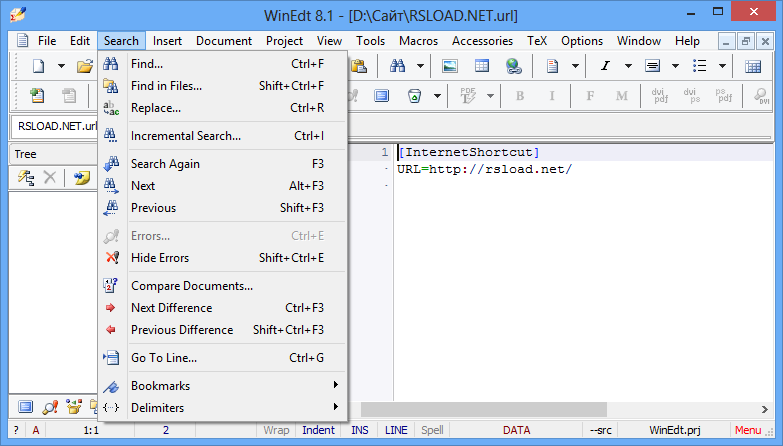Click the dvi to ps toolbar icon

coord(692,95)
